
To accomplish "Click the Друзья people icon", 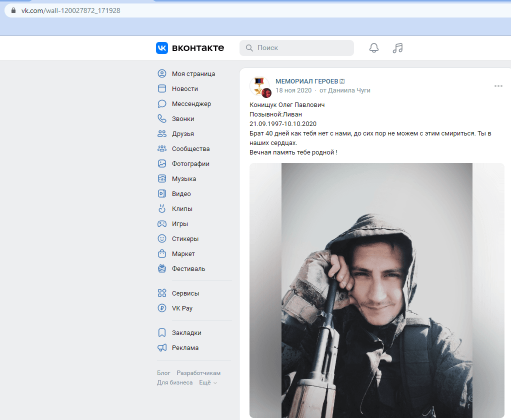I will (162, 133).
